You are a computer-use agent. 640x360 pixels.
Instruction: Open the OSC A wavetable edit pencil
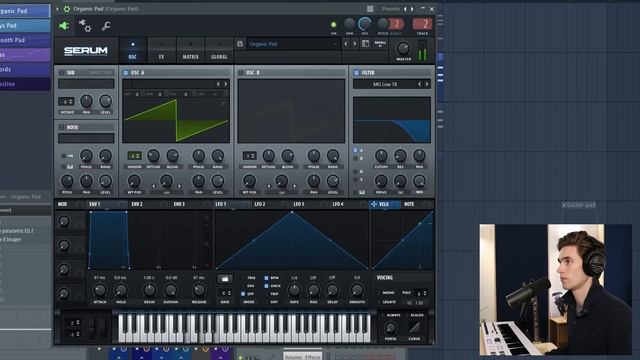click(223, 104)
